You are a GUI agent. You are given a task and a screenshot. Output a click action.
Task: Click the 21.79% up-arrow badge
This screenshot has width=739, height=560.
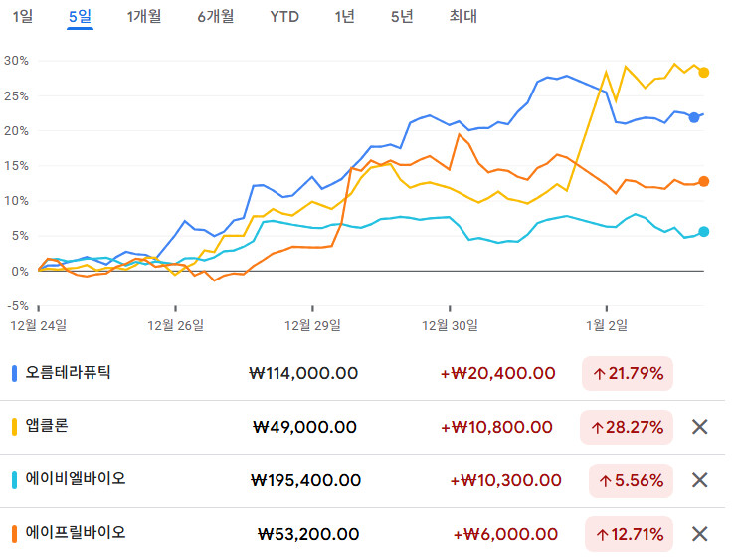628,373
